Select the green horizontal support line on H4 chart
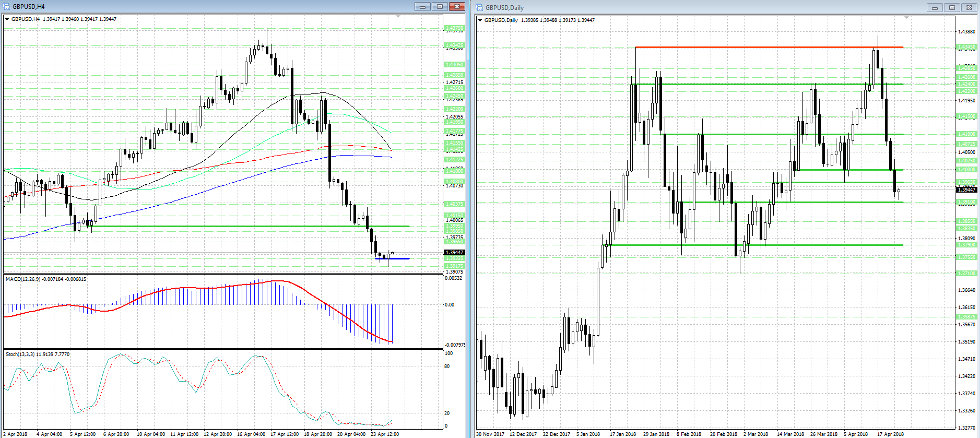980x438 pixels. (250, 226)
